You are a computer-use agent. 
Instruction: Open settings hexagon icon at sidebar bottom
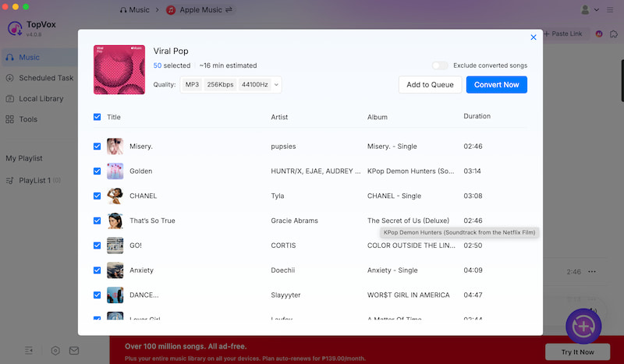[x=55, y=351]
